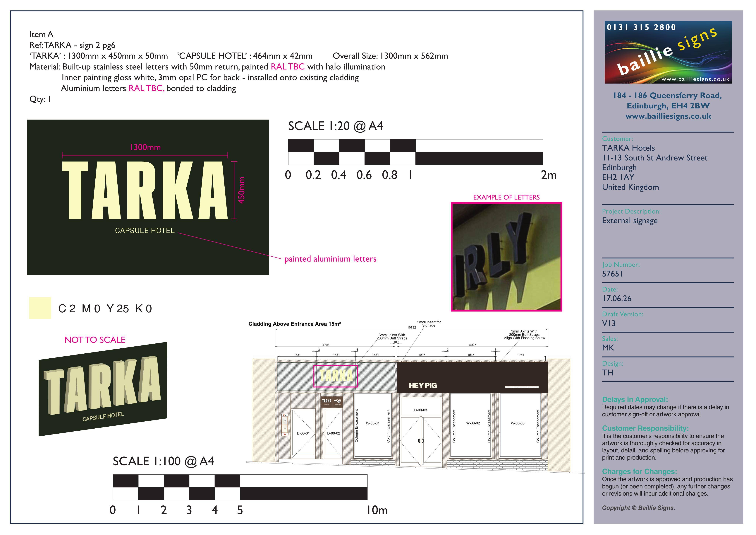The image size is (756, 535).
Task: Click phone number 0131 315 2800
Action: [x=641, y=27]
